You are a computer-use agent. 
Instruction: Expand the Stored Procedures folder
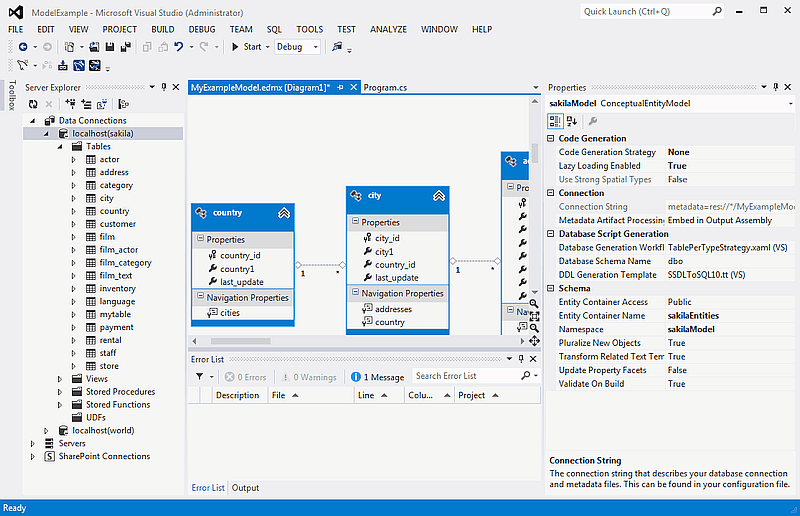point(60,392)
